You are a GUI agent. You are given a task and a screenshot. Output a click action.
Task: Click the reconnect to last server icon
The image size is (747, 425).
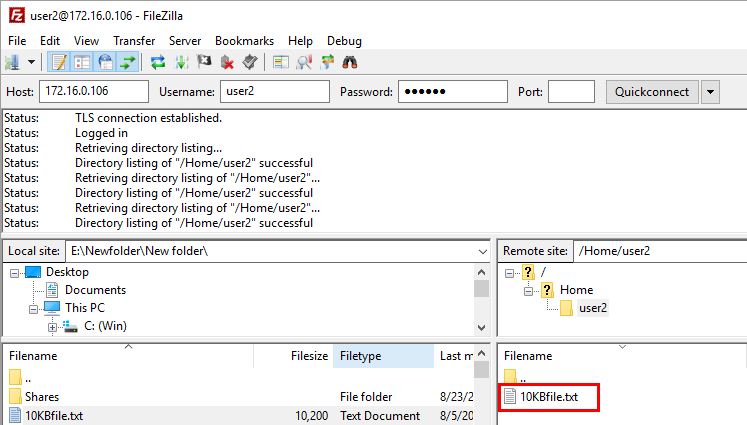pyautogui.click(x=250, y=62)
